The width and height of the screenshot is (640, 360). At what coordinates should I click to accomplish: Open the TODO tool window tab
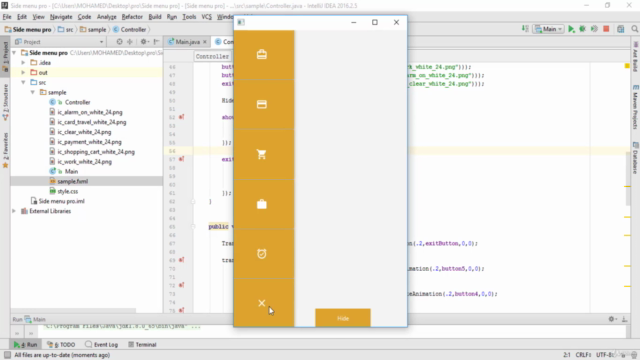coord(61,344)
